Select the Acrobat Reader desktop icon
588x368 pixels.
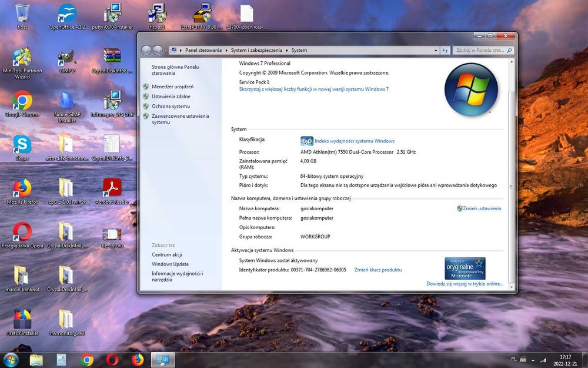click(x=112, y=188)
